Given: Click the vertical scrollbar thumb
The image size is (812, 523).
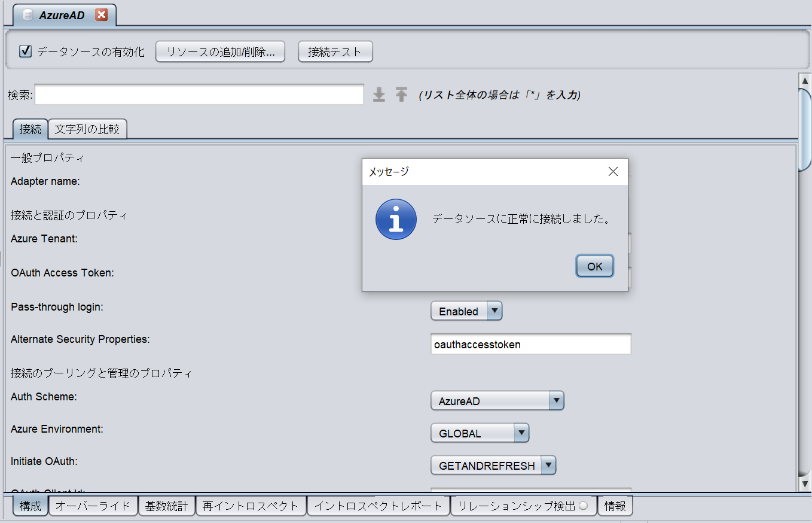Looking at the screenshot, I should pos(805,129).
